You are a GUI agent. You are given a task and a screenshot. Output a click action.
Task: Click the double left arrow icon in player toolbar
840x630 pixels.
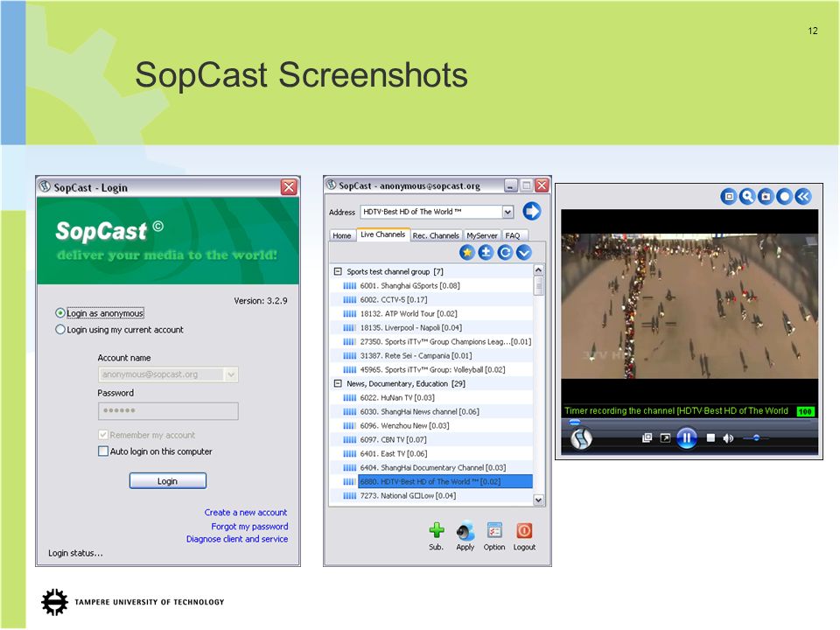[803, 197]
